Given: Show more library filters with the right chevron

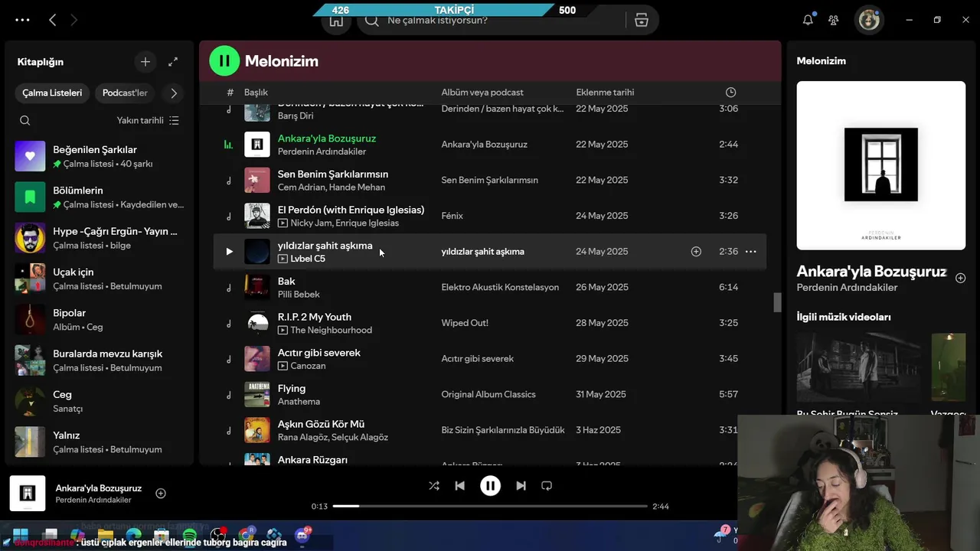Looking at the screenshot, I should pyautogui.click(x=174, y=93).
